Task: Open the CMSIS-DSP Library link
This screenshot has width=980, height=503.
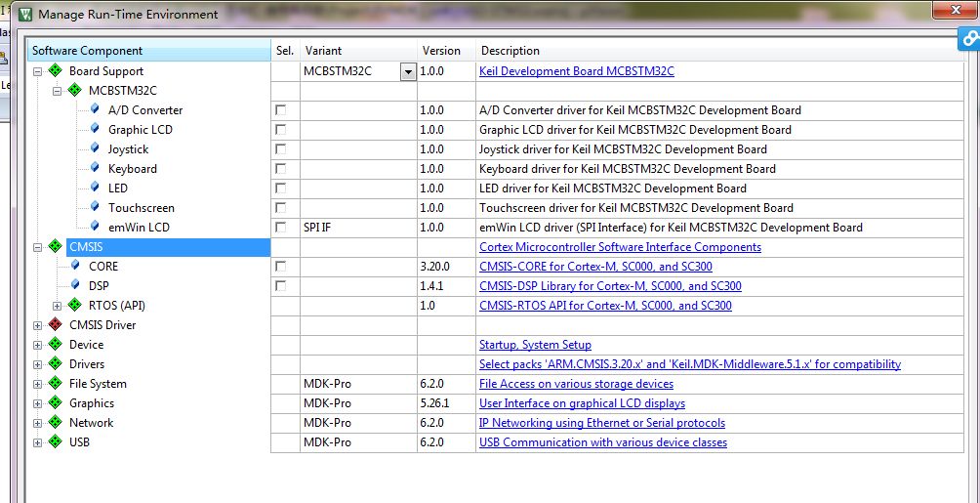Action: [610, 286]
